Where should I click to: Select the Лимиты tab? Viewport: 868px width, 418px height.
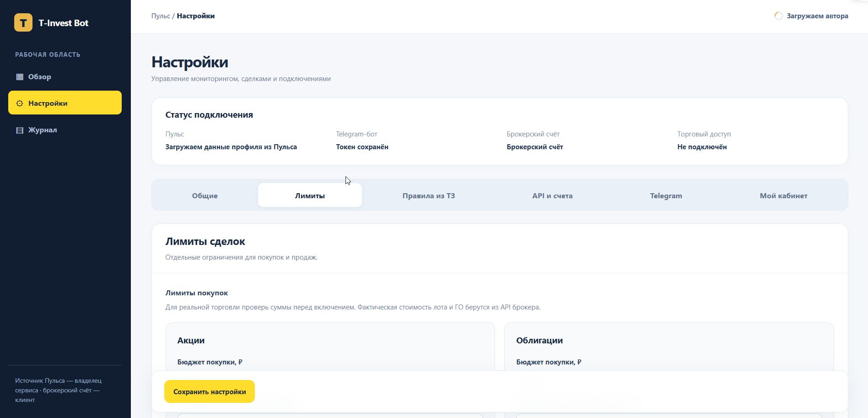(310, 195)
